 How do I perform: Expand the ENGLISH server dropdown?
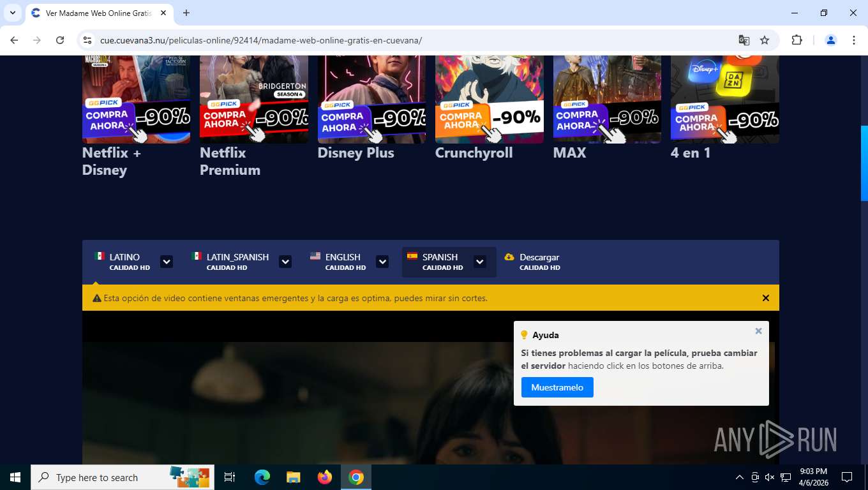pos(382,262)
